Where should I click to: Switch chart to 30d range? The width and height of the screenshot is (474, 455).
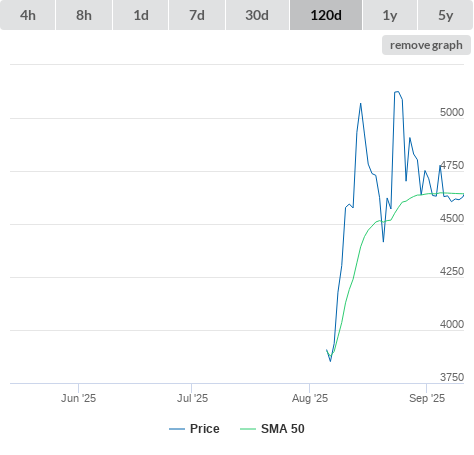pos(257,15)
